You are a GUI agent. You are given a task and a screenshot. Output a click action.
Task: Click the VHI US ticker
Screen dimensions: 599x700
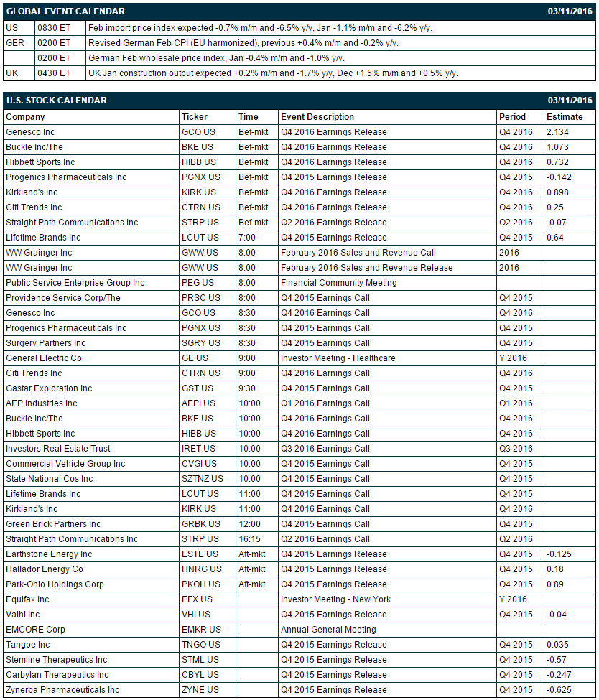point(195,615)
